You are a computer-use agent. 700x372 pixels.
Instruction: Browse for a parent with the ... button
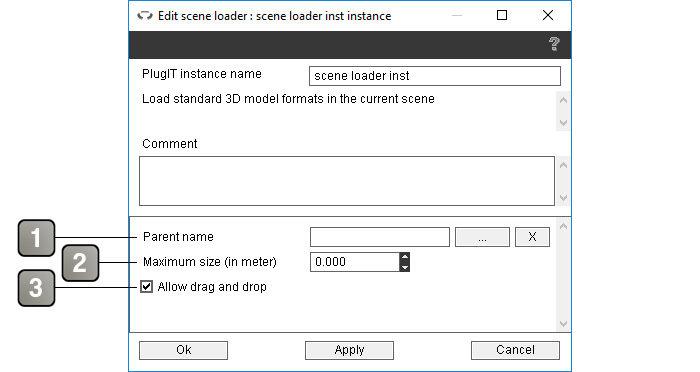[482, 237]
